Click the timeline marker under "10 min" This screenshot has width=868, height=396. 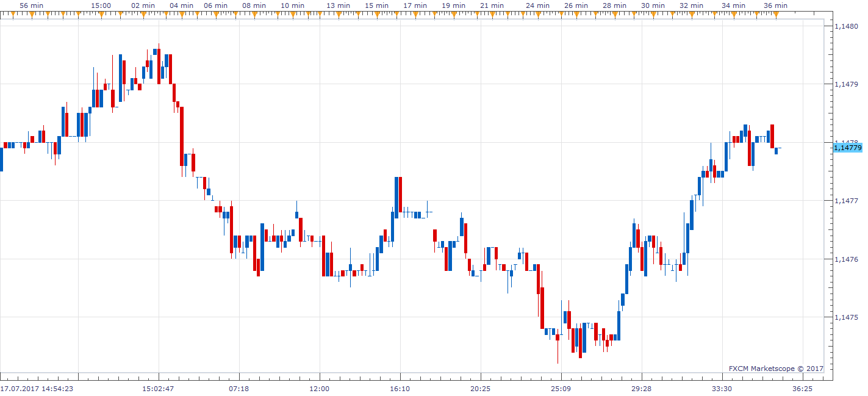(292, 13)
